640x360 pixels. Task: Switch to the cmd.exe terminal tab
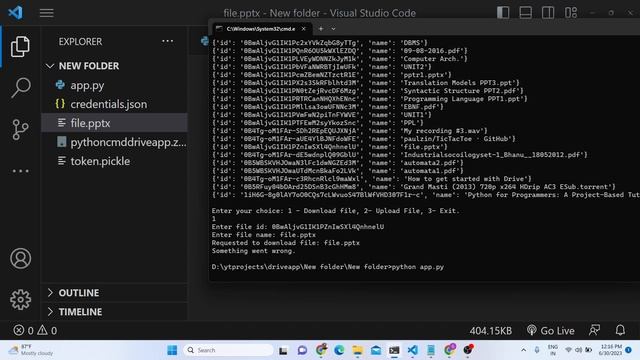click(x=260, y=29)
